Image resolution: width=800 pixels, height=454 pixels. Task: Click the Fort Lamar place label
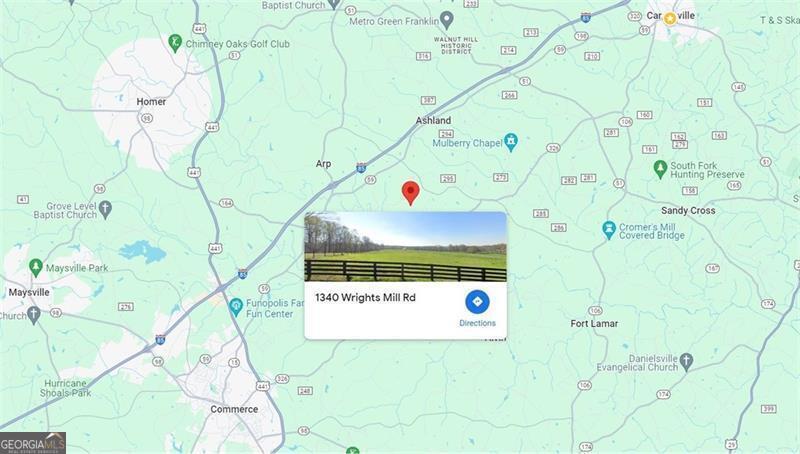tap(594, 323)
